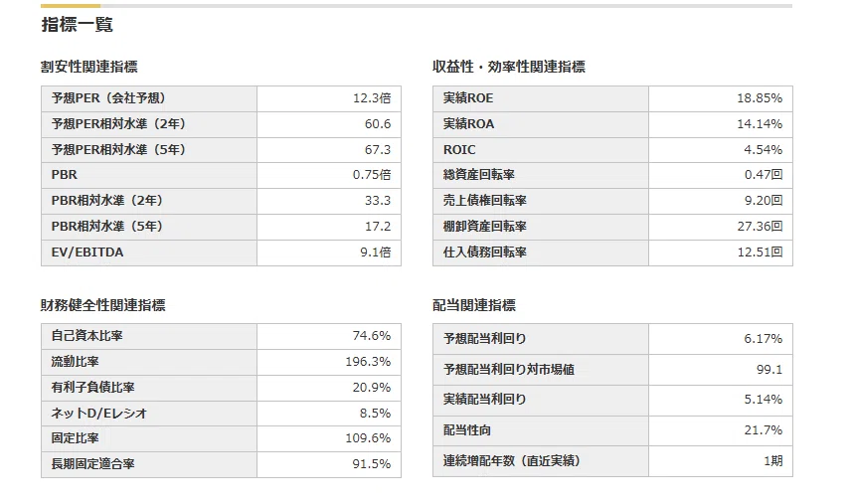Select the ROIC row label
This screenshot has width=851, height=504.
tap(459, 150)
